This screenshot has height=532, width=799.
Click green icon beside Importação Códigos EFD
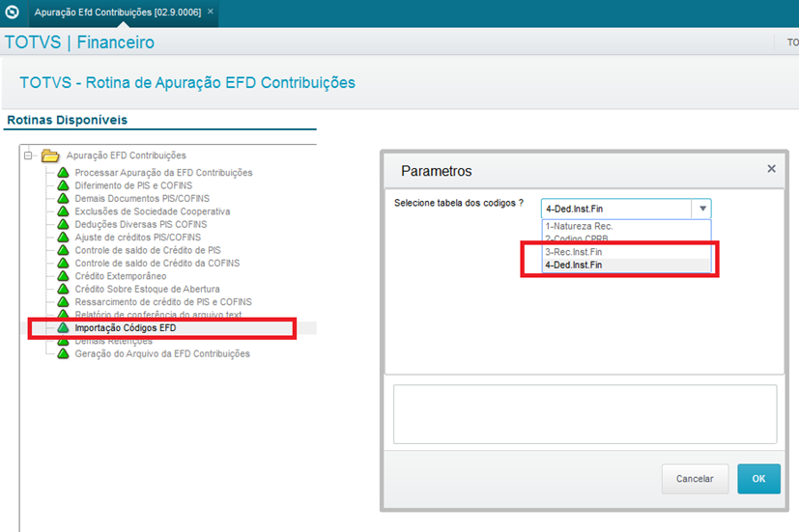pos(63,328)
